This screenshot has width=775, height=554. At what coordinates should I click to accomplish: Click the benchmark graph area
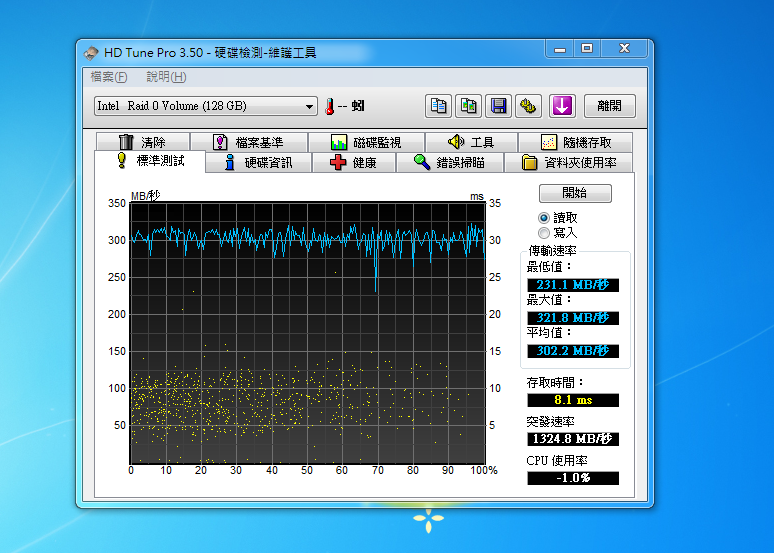tap(308, 332)
